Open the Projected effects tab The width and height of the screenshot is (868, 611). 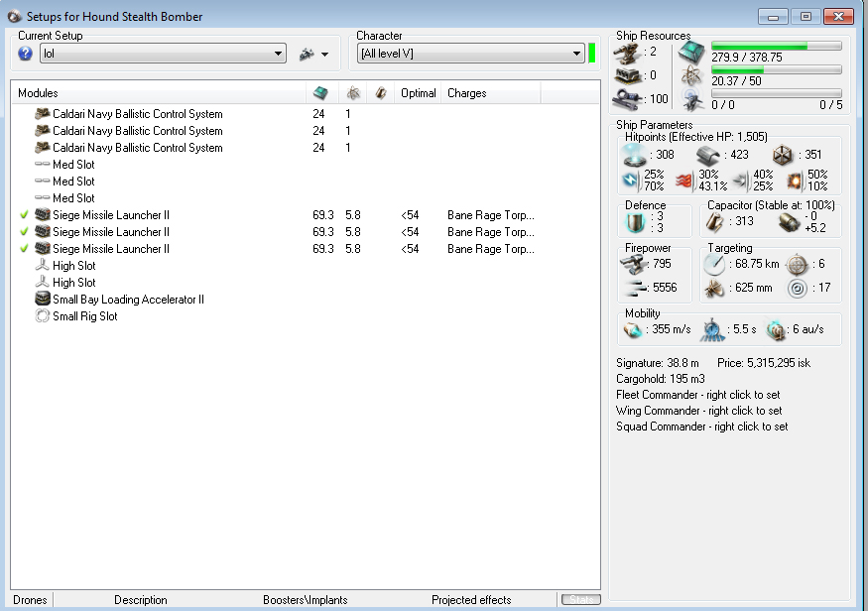click(x=471, y=600)
